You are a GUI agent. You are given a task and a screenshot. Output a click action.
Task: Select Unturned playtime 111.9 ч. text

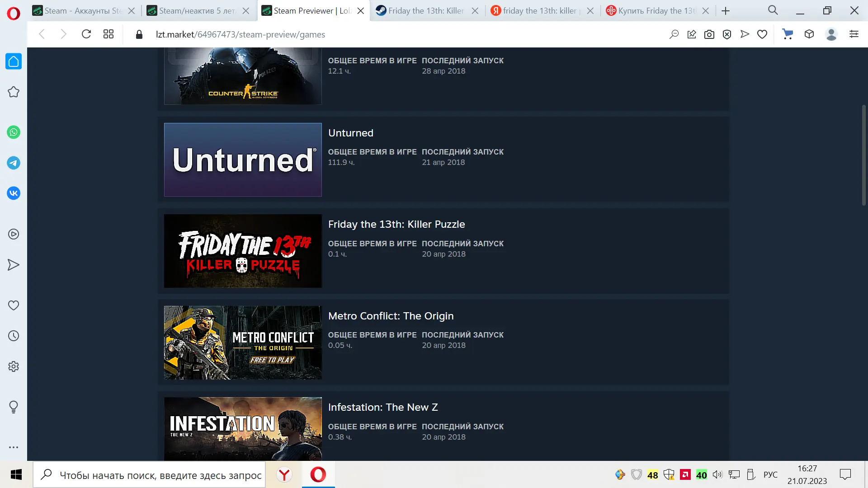(x=341, y=162)
